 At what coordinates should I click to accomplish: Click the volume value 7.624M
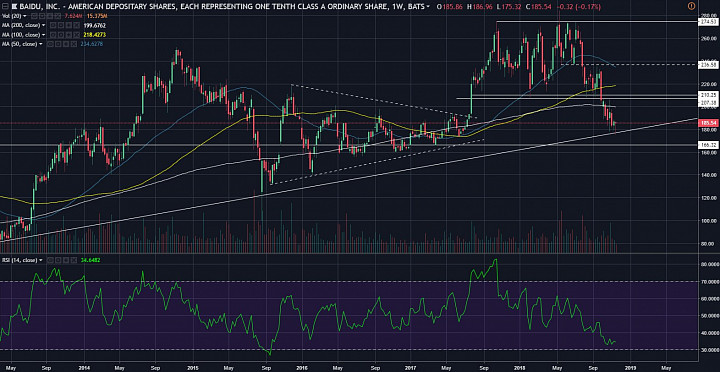click(x=73, y=16)
